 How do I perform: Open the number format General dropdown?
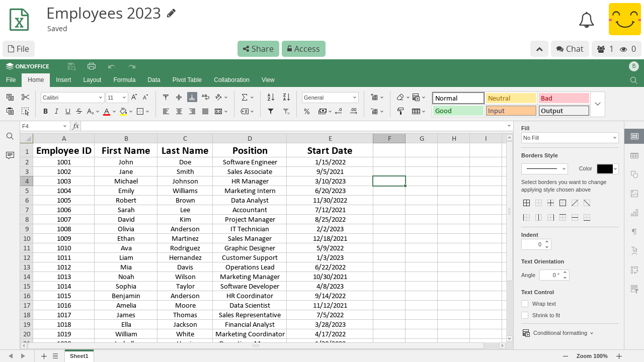(330, 97)
